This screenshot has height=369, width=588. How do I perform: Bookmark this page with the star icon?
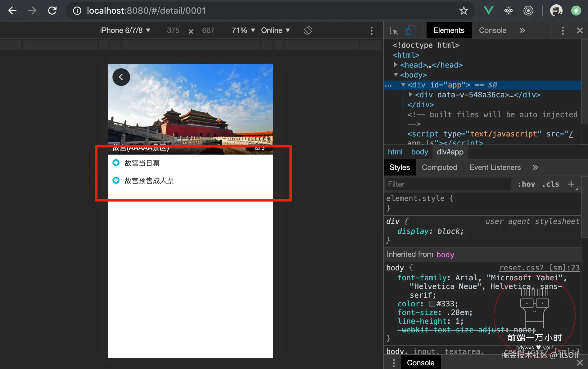(464, 11)
